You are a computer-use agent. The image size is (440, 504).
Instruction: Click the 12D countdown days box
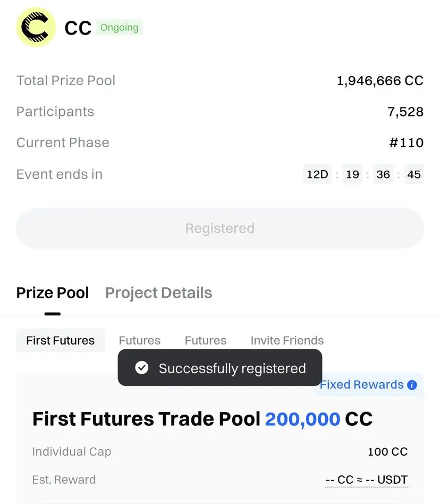[x=317, y=174]
